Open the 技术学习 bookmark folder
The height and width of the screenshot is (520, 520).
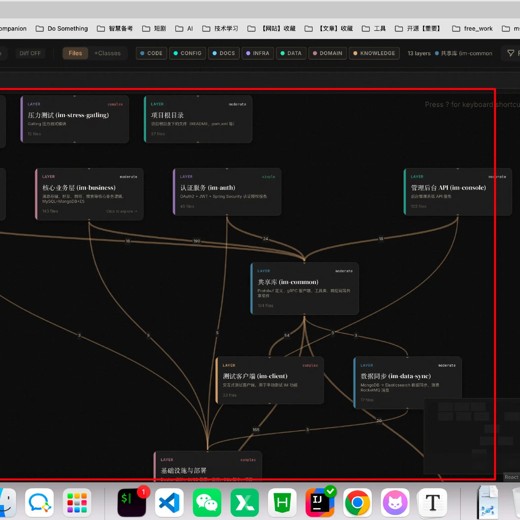[220, 29]
